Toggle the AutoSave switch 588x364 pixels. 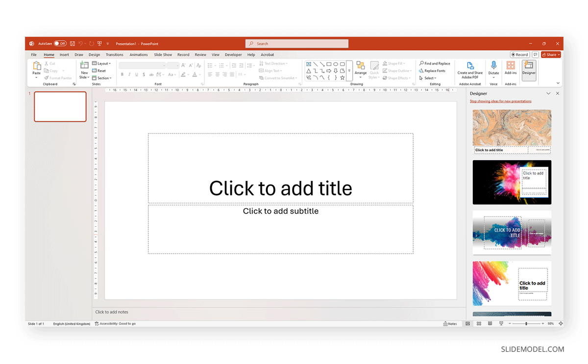click(60, 44)
